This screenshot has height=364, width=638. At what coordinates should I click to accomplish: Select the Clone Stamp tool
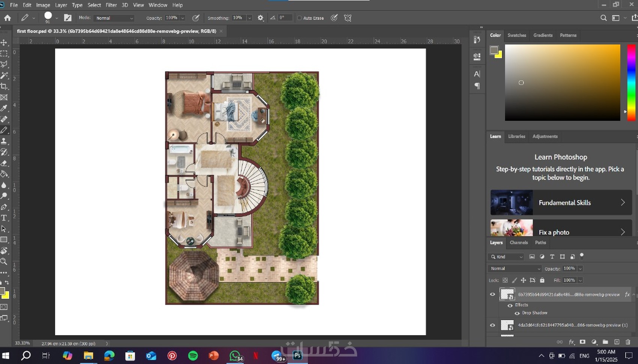(x=4, y=141)
